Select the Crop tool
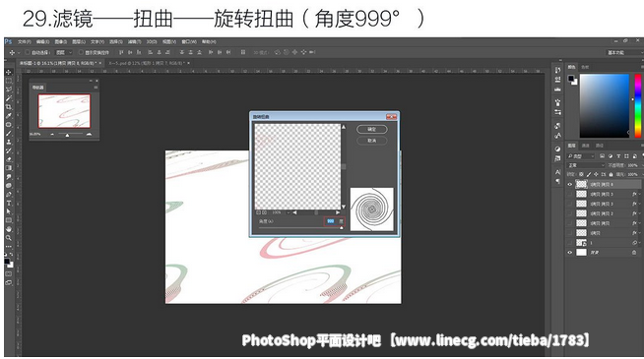 pyautogui.click(x=9, y=106)
